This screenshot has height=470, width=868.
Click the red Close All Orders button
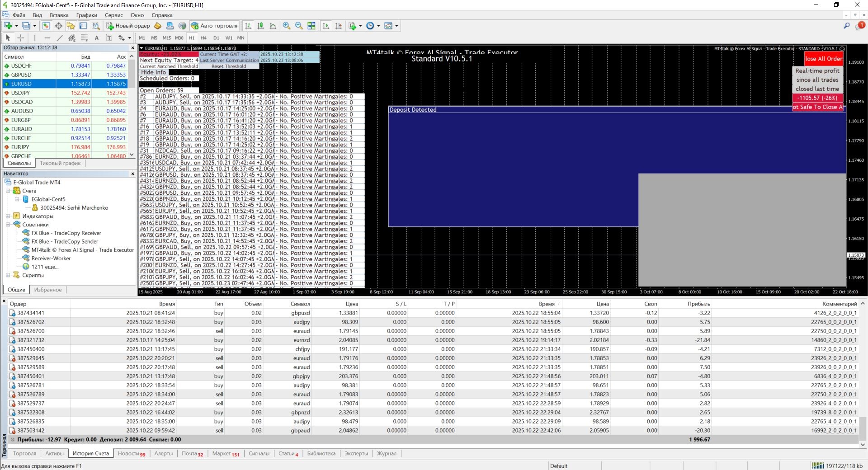823,59
